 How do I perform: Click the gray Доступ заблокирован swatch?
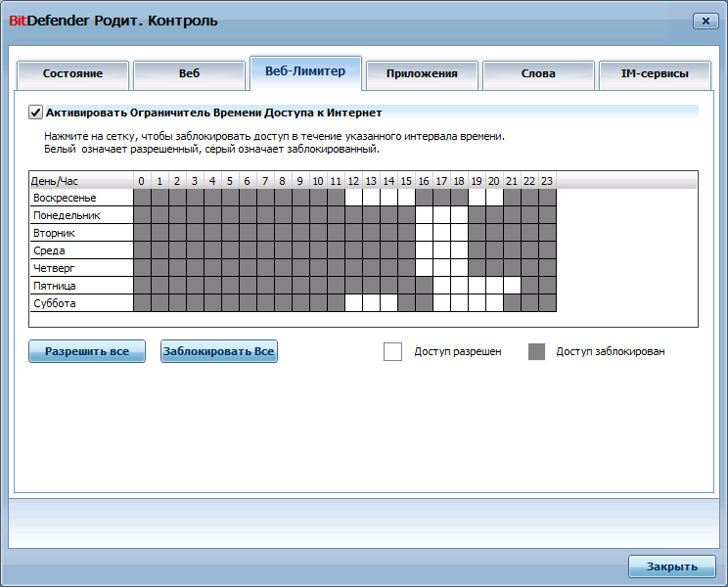tap(537, 352)
